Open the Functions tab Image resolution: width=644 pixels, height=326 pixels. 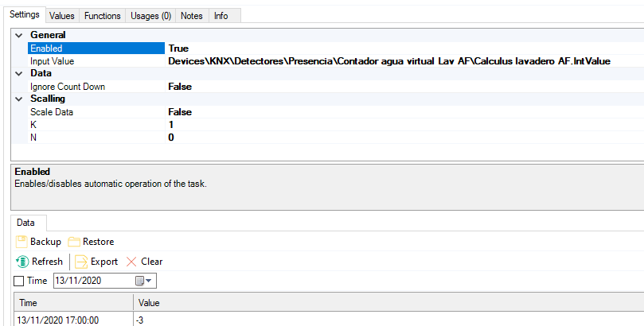point(103,16)
